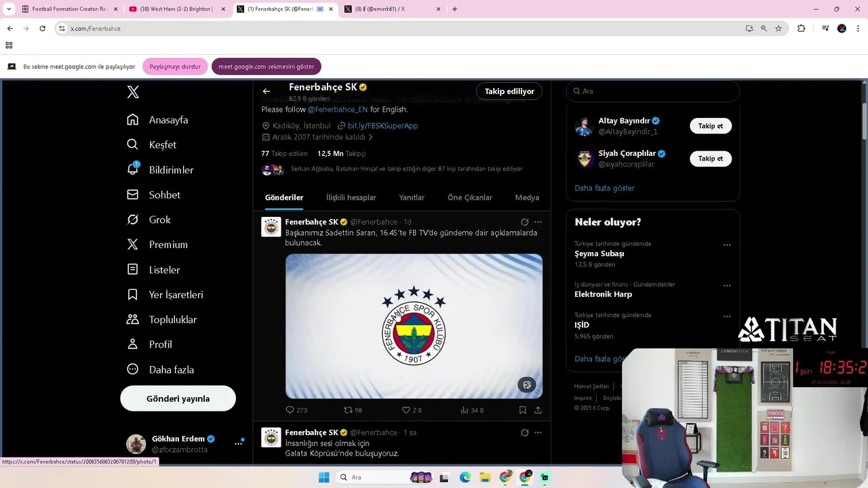Open 77 Takip edilen list
This screenshot has height=488, width=868.
pos(284,154)
